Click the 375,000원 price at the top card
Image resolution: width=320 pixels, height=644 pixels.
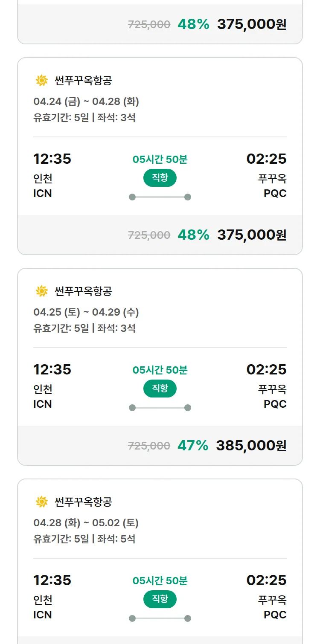pos(252,24)
